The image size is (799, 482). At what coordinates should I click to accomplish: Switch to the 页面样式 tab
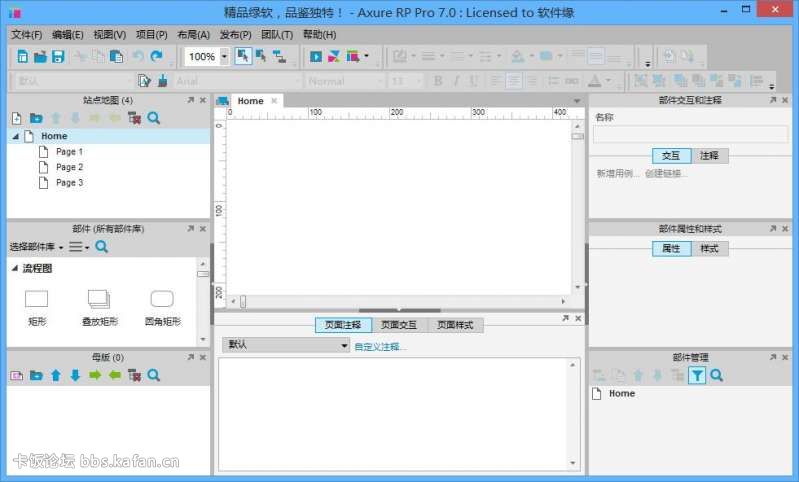click(455, 325)
